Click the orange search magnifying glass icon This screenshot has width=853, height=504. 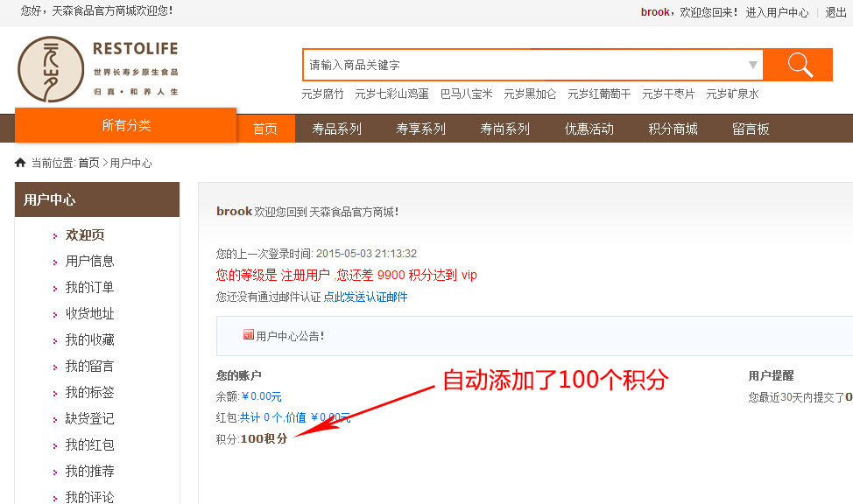click(800, 65)
